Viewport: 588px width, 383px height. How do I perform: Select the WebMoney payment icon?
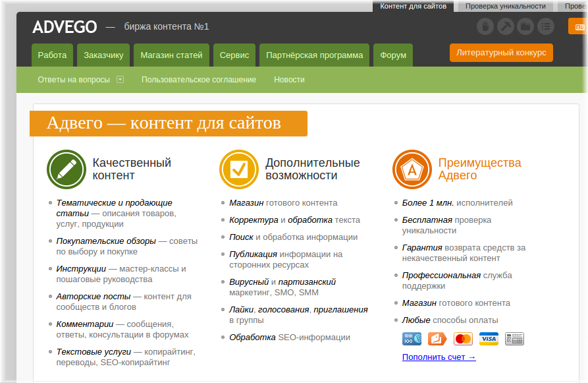tap(412, 339)
